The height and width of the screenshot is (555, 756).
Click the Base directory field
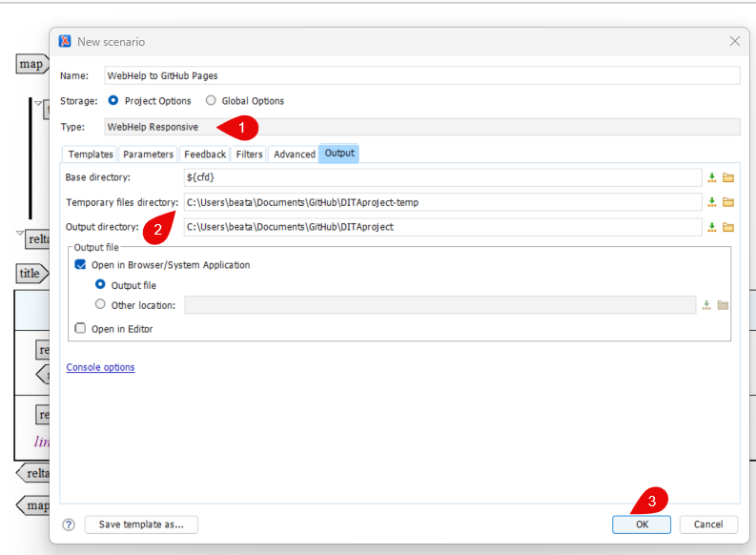442,177
